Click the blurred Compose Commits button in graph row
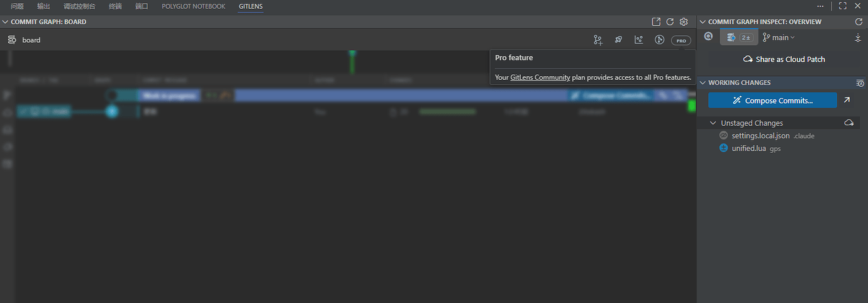Image resolution: width=868 pixels, height=303 pixels. tap(611, 96)
